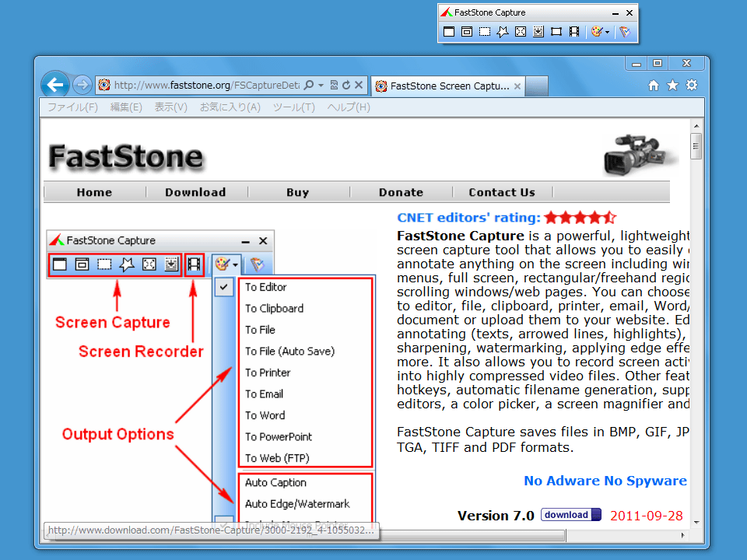Go back with the browser Back button
The height and width of the screenshot is (560, 747).
(x=55, y=86)
